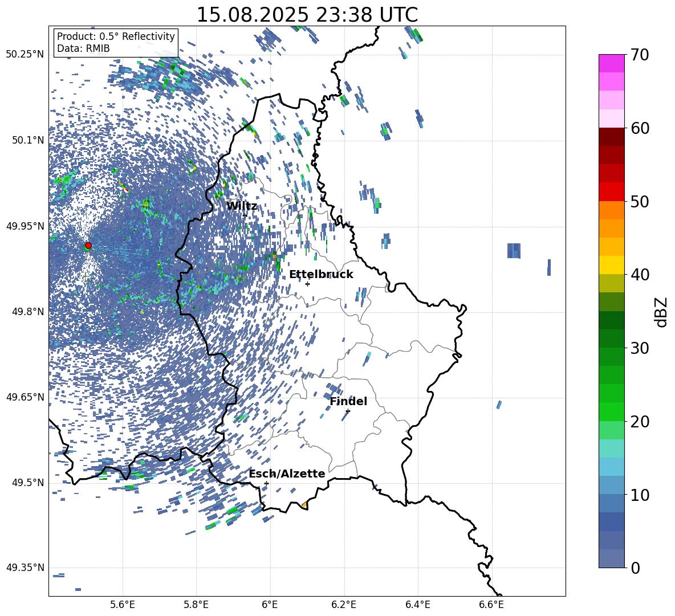
Task: Click the 49.35°N latitude tick label
Action: pos(25,568)
